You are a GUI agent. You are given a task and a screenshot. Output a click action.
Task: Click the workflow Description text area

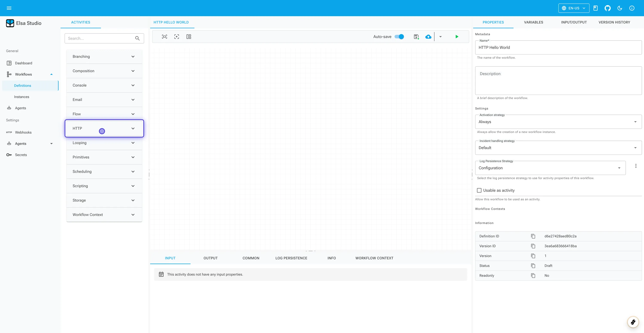pos(558,80)
